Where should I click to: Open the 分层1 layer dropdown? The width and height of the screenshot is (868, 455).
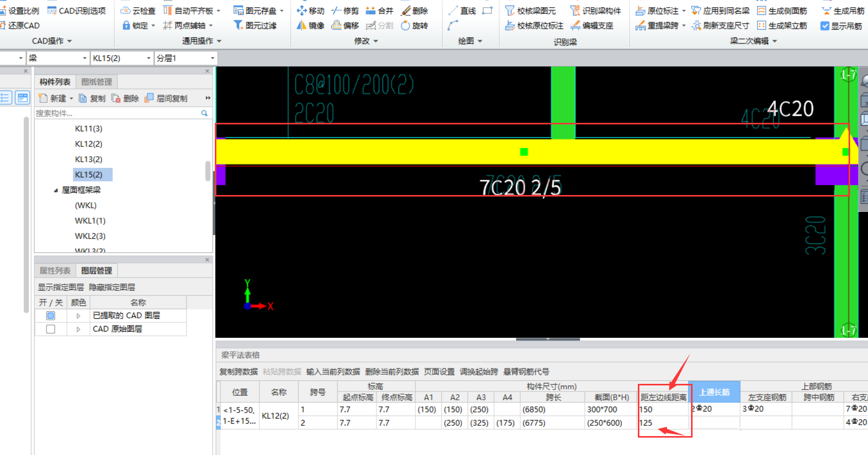click(212, 58)
